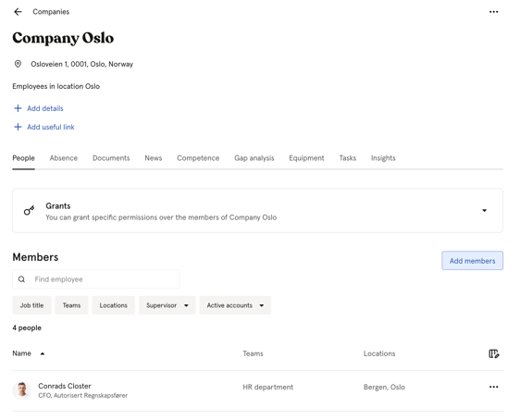Go to the Insights tab
Screen dimensions: 520x420
[383, 158]
